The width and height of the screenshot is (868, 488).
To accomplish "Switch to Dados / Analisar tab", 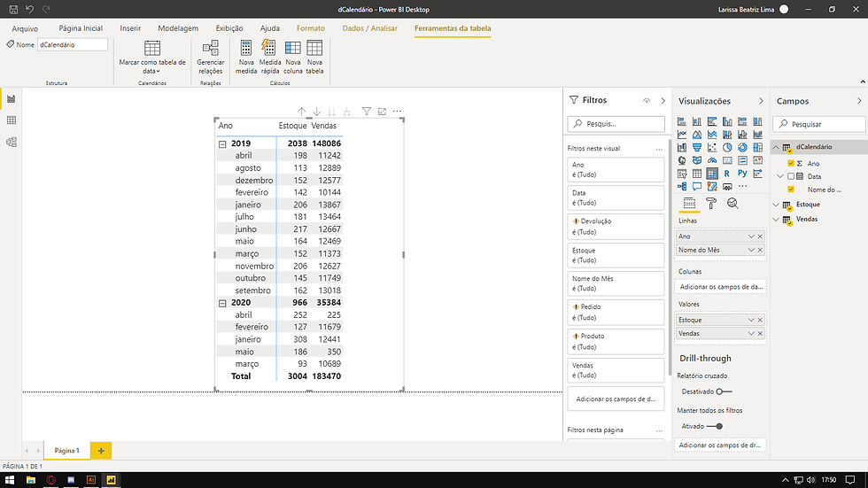I will pyautogui.click(x=370, y=28).
